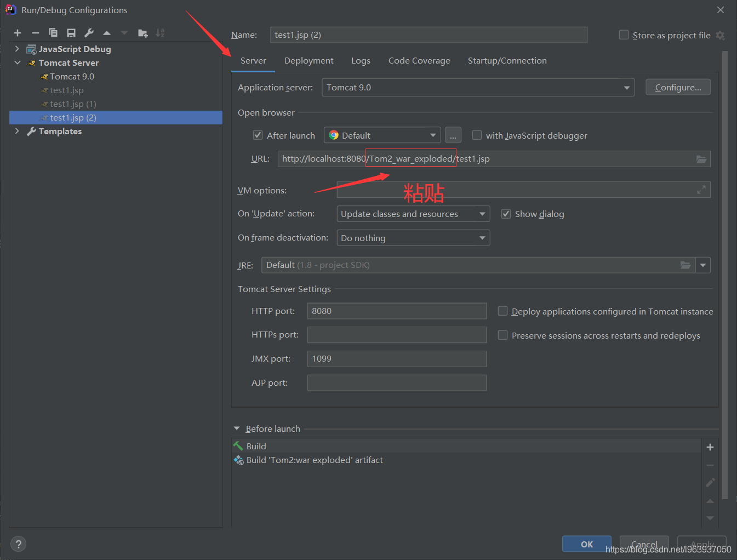Expand the VM options field editor
The width and height of the screenshot is (737, 560).
[701, 190]
